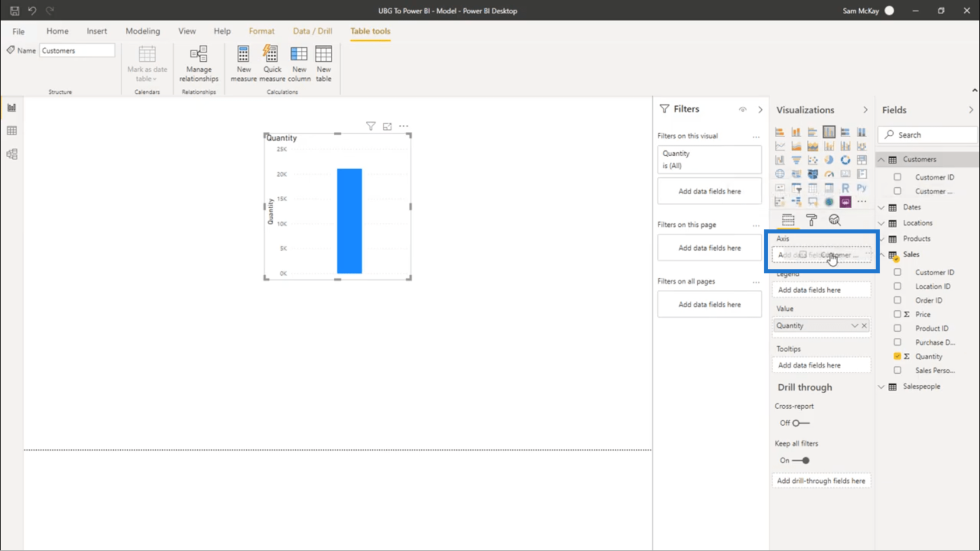
Task: Open the View ribbon tab
Action: pos(187,31)
